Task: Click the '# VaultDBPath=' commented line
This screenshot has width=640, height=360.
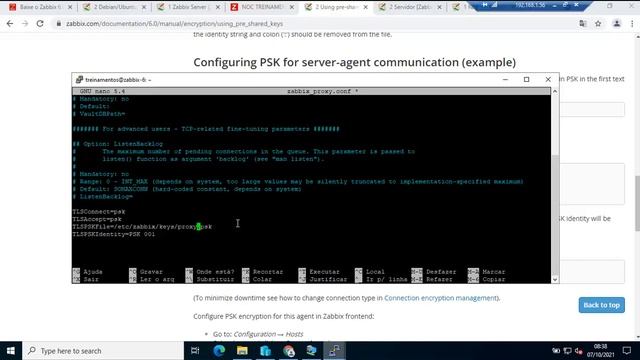Action: [x=99, y=114]
